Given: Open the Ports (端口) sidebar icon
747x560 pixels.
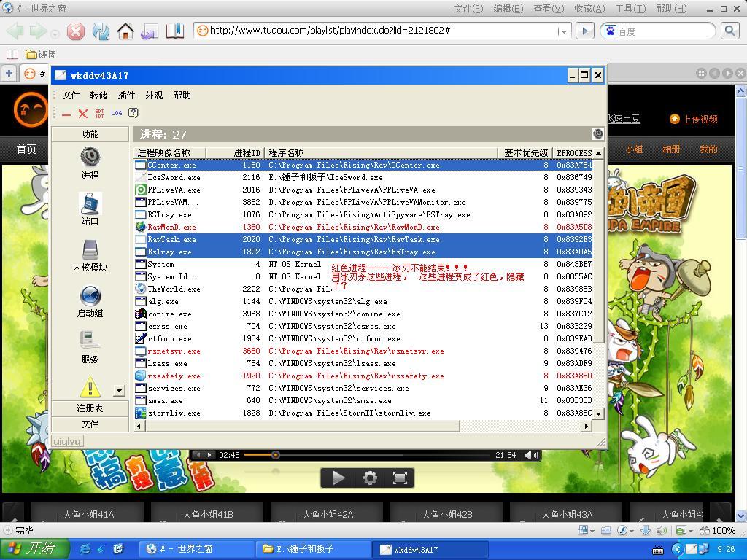Looking at the screenshot, I should point(90,203).
